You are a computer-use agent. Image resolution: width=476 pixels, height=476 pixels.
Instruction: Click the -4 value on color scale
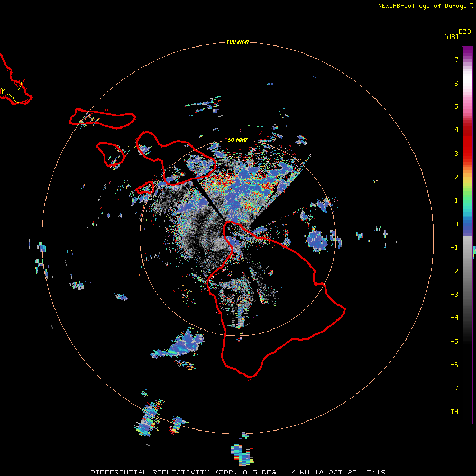[454, 318]
